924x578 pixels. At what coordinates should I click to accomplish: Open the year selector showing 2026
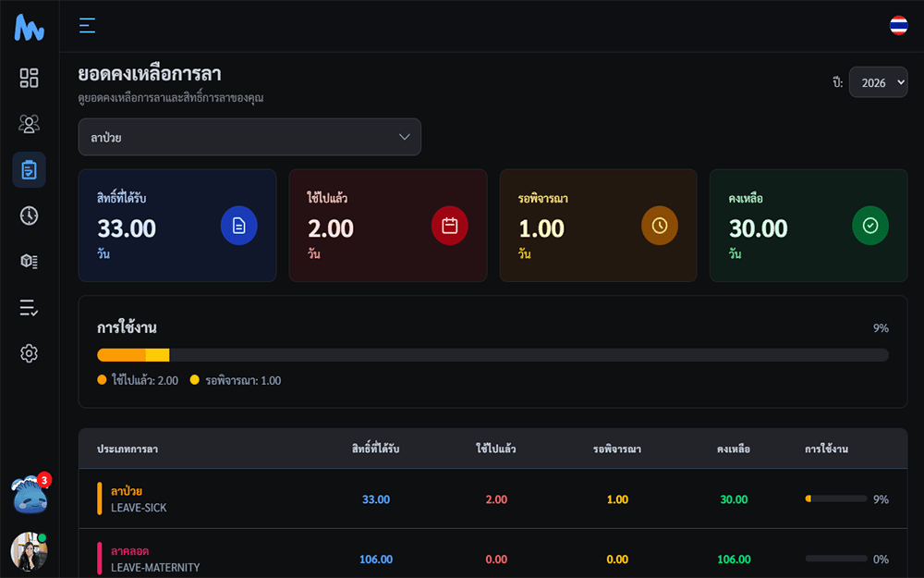tap(878, 82)
